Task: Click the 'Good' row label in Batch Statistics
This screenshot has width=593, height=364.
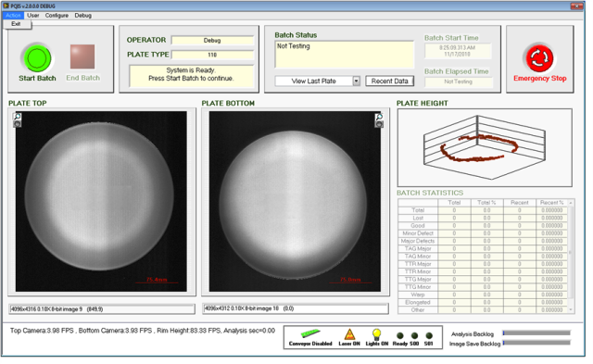Action: click(418, 226)
